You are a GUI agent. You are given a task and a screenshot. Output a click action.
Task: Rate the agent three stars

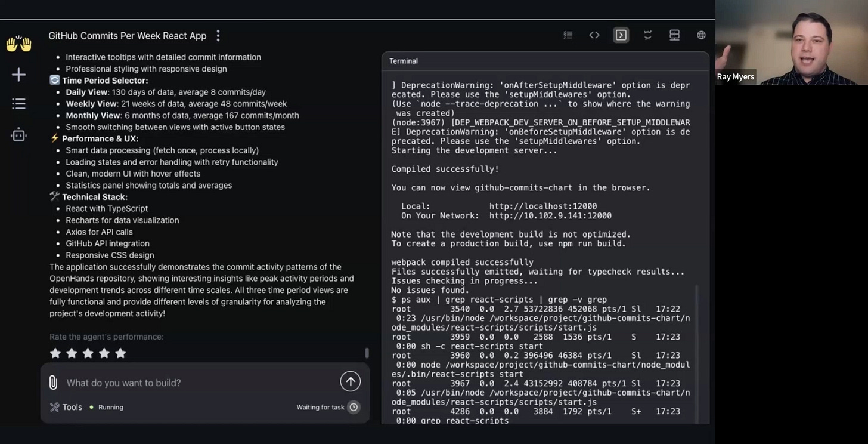coord(88,353)
